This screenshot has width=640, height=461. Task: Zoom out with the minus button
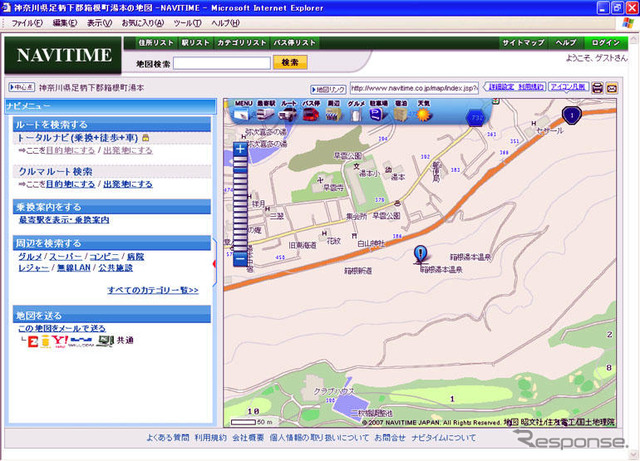tap(240, 258)
